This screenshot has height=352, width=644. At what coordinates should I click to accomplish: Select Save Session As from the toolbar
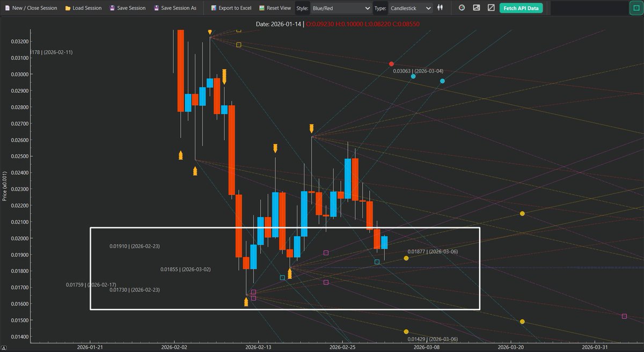pos(175,8)
